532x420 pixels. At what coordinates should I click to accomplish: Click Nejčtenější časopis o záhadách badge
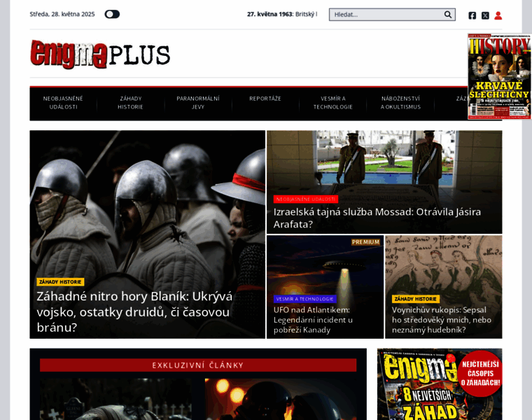point(480,374)
